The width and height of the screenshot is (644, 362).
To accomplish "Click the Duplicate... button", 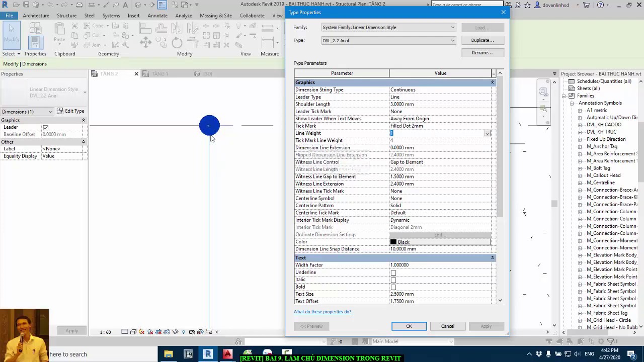I will [x=482, y=40].
